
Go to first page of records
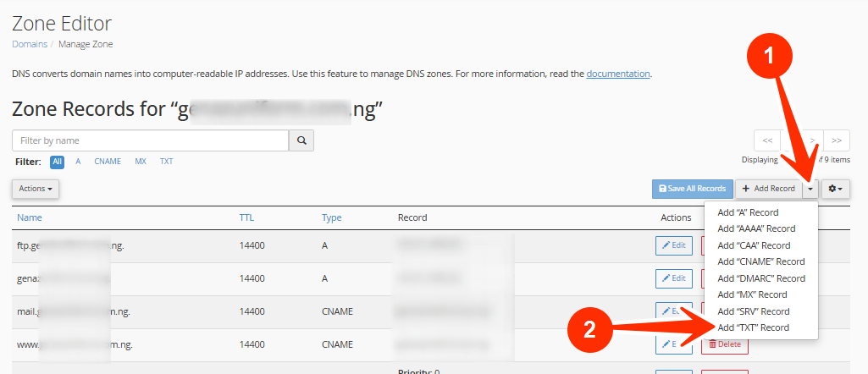[x=766, y=140]
